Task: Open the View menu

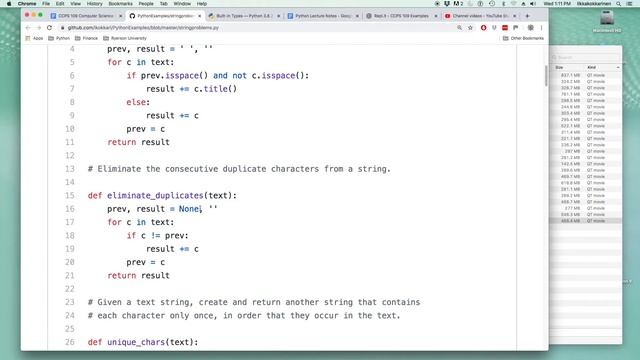Action: click(x=76, y=4)
